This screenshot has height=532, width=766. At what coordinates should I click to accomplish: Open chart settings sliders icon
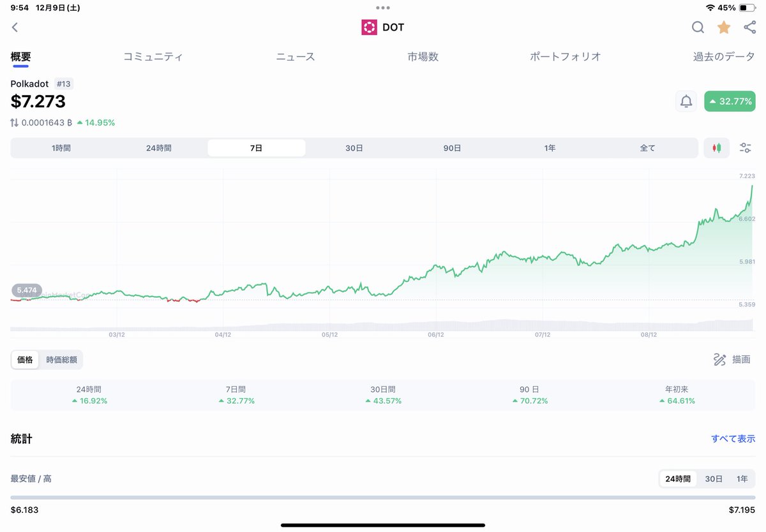tap(745, 148)
